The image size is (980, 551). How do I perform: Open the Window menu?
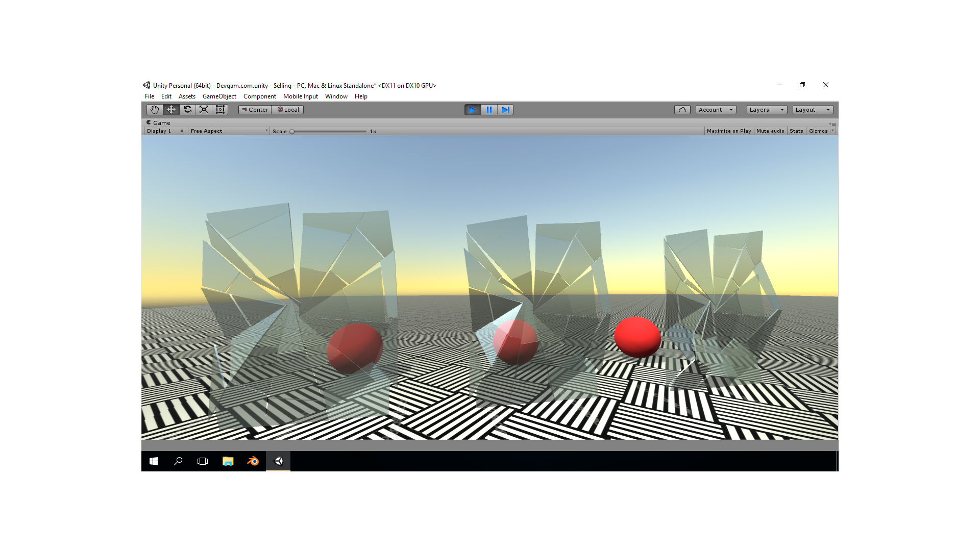[336, 96]
